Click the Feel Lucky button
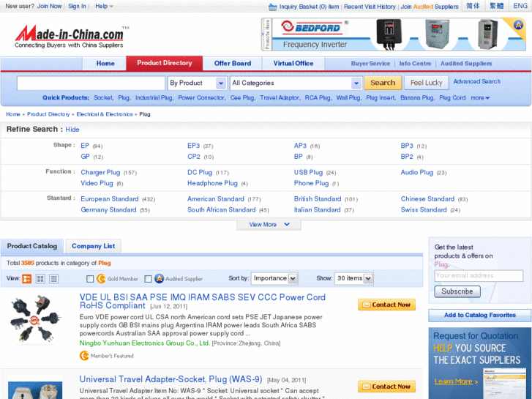 427,83
